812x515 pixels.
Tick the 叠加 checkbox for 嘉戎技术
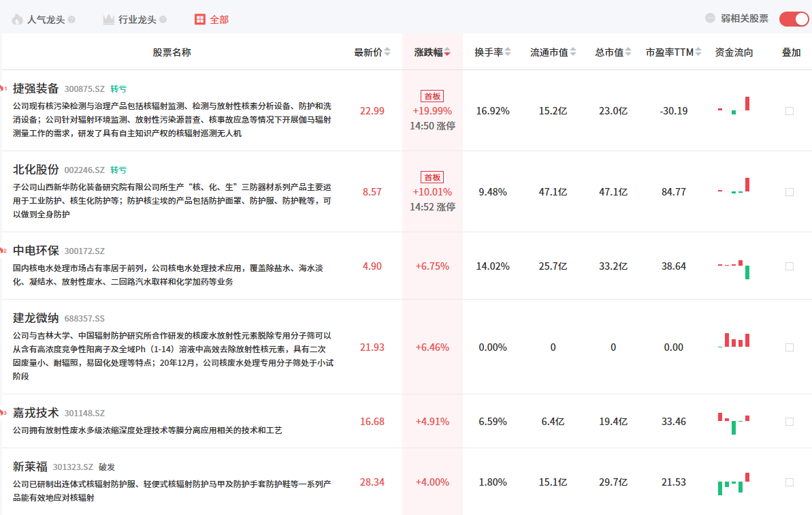click(790, 422)
